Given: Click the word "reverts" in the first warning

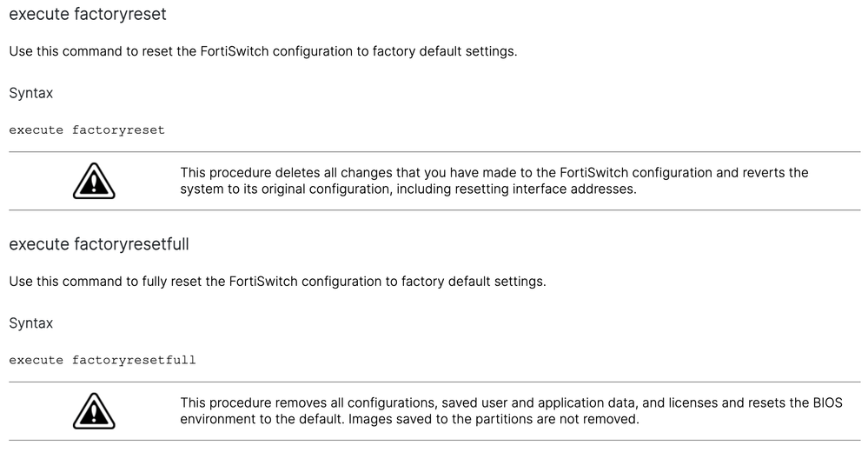Looking at the screenshot, I should pos(762,173).
